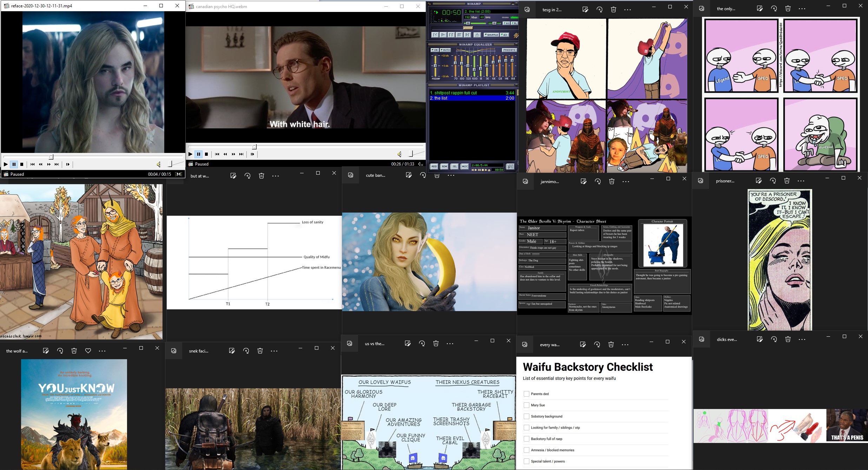Open Winamp main menu icon in title bar
This screenshot has height=470, width=868.
[x=429, y=4]
